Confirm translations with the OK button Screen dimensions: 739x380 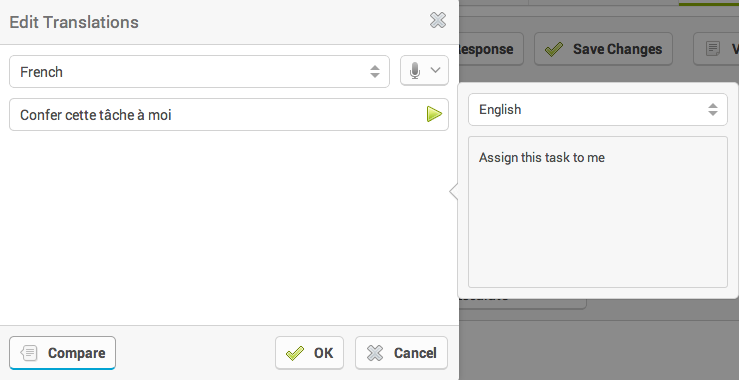(x=310, y=353)
